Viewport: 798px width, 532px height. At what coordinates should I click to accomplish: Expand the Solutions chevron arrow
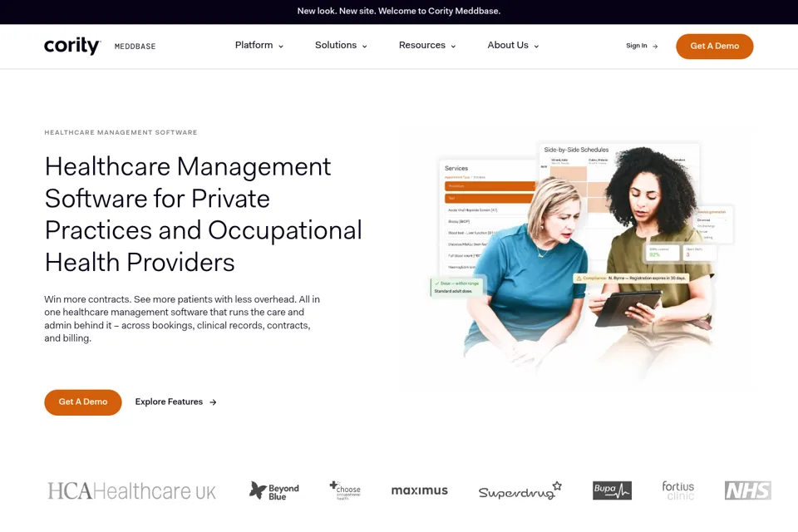tap(364, 47)
